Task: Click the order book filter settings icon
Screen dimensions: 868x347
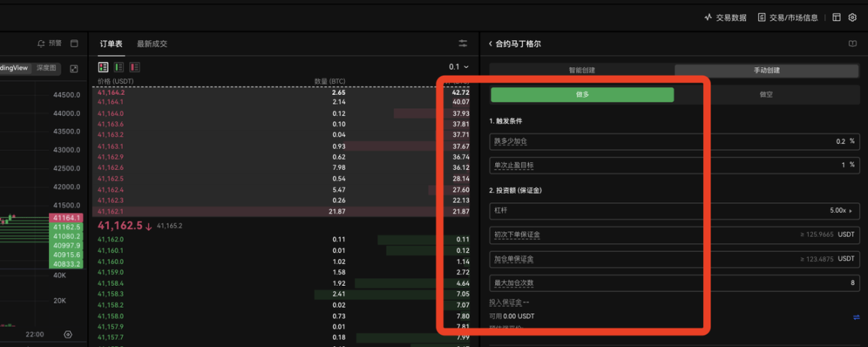Action: coord(463,44)
